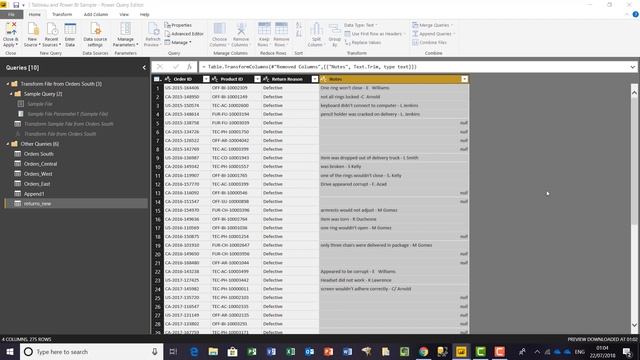The height and width of the screenshot is (360, 640).
Task: Click the fx function icon
Action: pos(189,67)
